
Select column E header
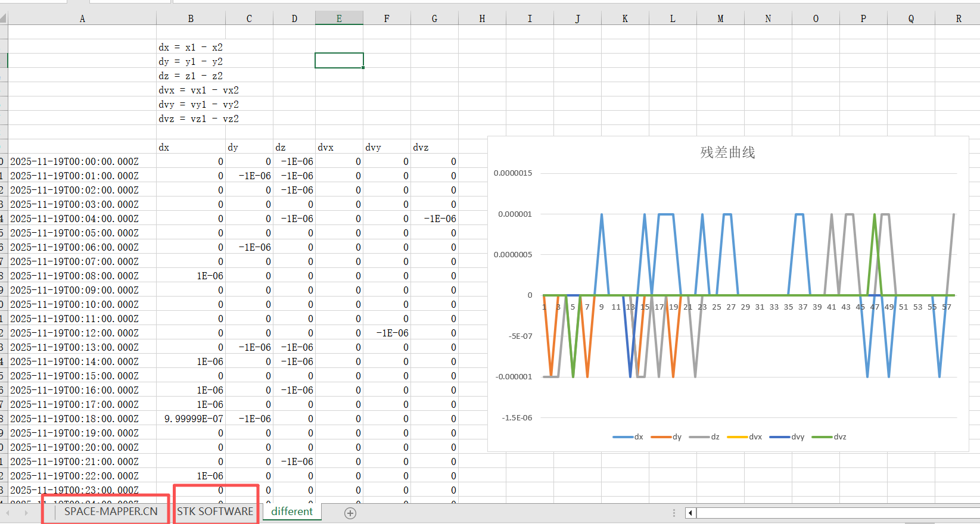pos(339,18)
